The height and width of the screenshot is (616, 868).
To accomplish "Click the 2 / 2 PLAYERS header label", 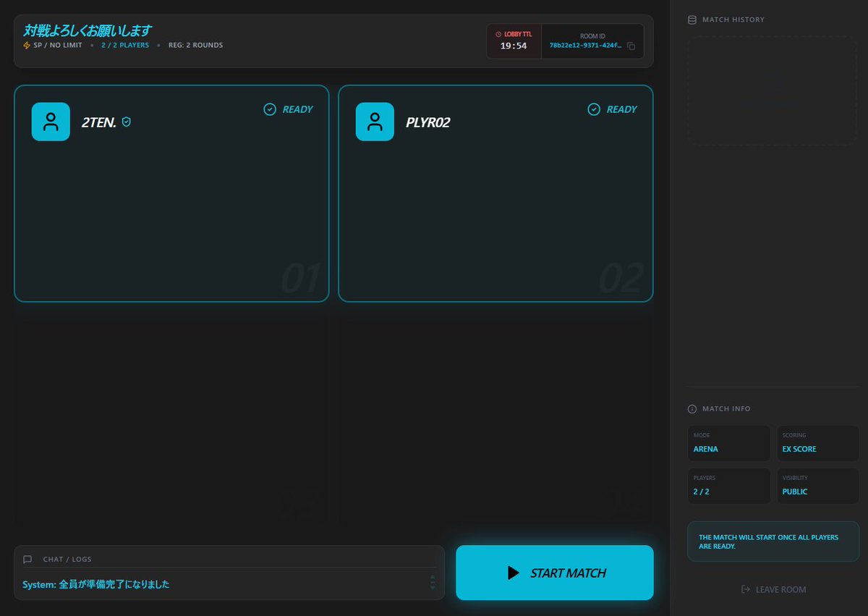I will [124, 45].
